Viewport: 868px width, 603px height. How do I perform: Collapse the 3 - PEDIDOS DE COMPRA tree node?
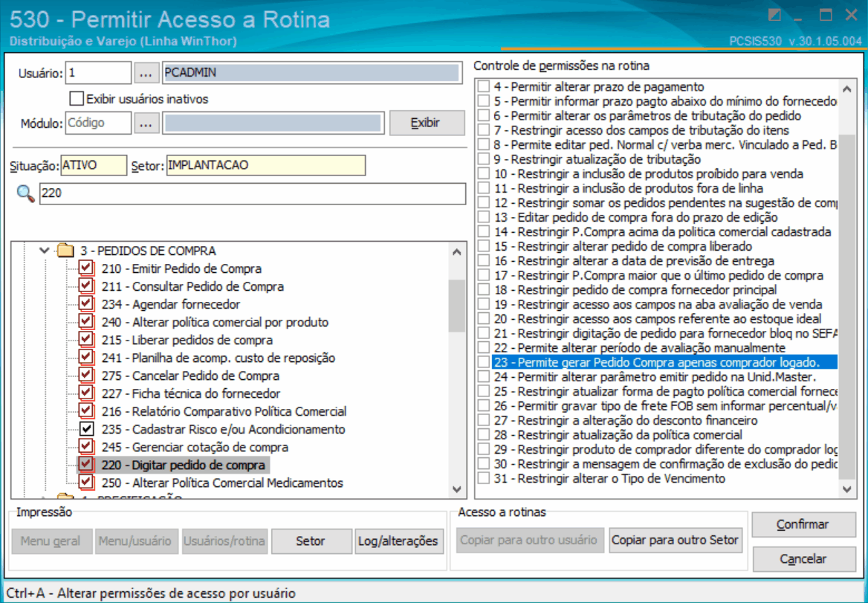[45, 251]
